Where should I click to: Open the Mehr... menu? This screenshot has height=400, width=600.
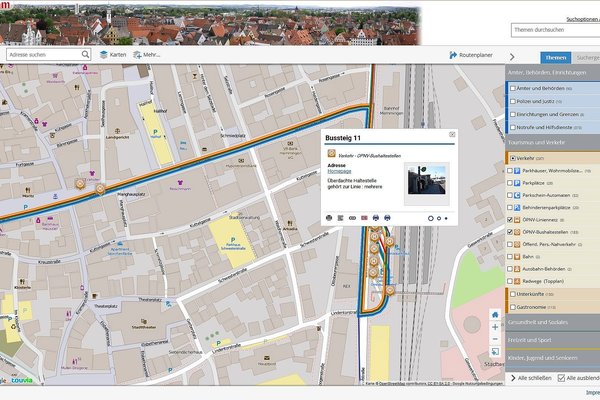tap(146, 55)
